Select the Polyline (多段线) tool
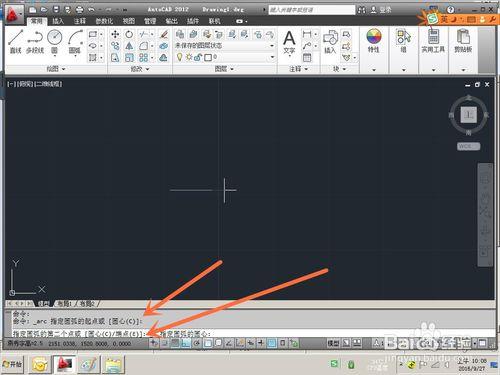Screen dimensions: 500x375 pyautogui.click(x=35, y=41)
